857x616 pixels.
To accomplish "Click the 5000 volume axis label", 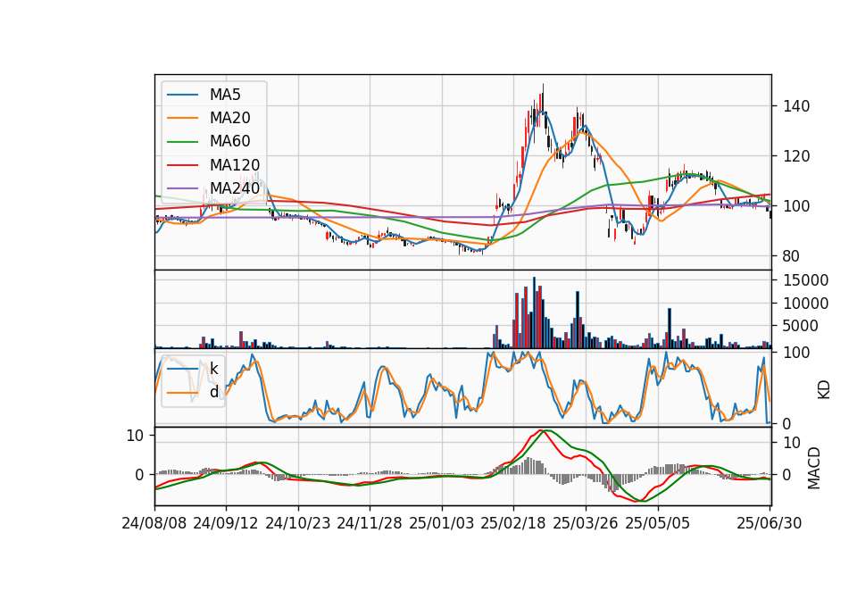I will point(801,326).
